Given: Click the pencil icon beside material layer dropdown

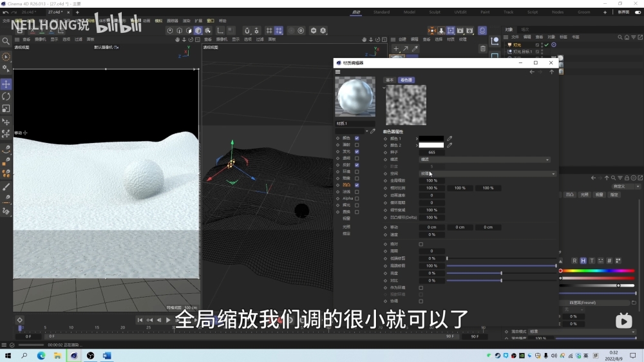Looking at the screenshot, I should 372,131.
